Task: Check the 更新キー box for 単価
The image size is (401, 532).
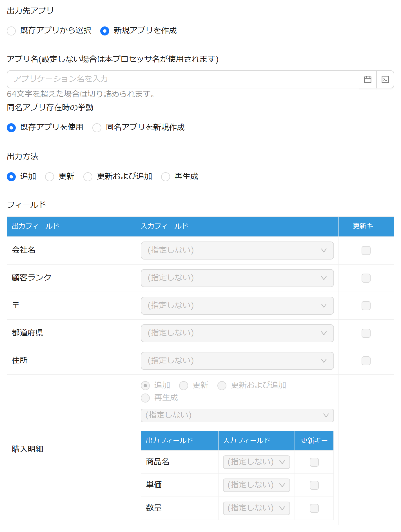Action: point(314,485)
